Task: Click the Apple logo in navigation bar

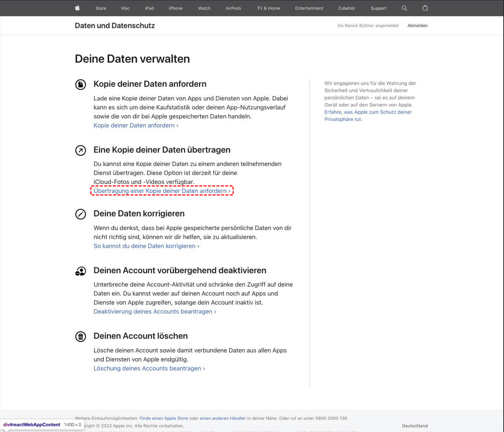Action: [77, 8]
